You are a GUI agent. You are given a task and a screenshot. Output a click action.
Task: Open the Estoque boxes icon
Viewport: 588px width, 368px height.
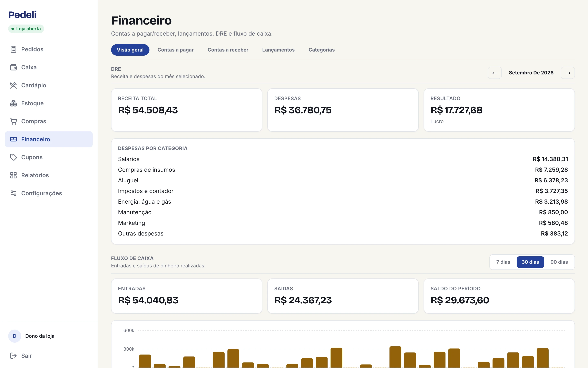tap(13, 103)
